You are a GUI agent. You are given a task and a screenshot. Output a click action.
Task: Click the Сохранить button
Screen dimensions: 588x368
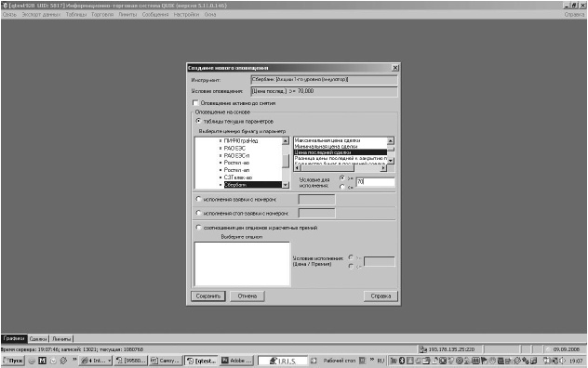point(208,296)
